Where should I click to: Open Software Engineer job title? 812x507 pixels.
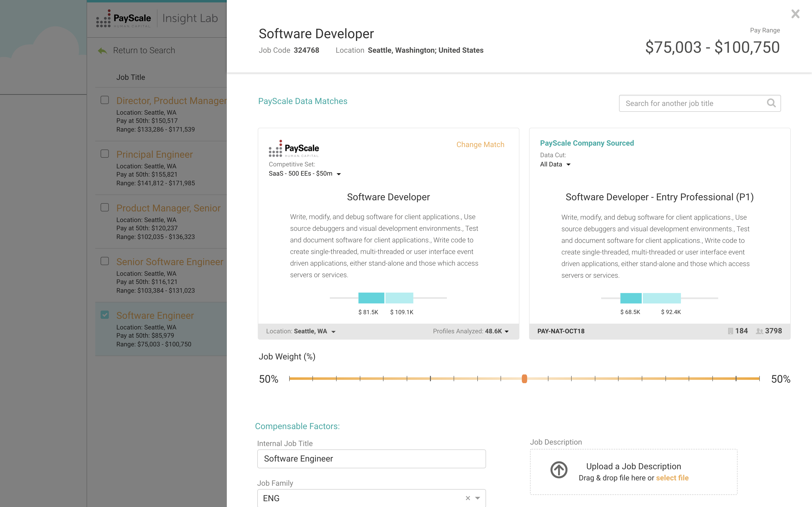[x=155, y=315]
